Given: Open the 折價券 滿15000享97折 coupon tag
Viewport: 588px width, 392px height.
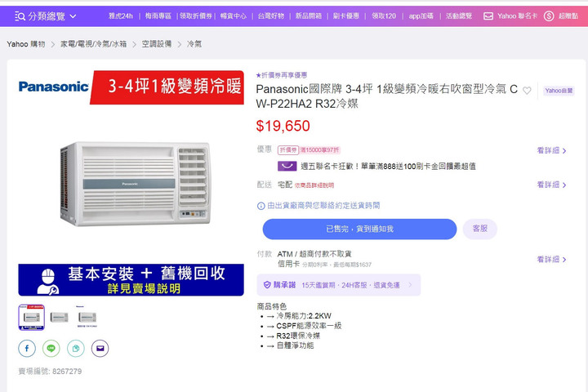Looking at the screenshot, I should click(x=309, y=150).
